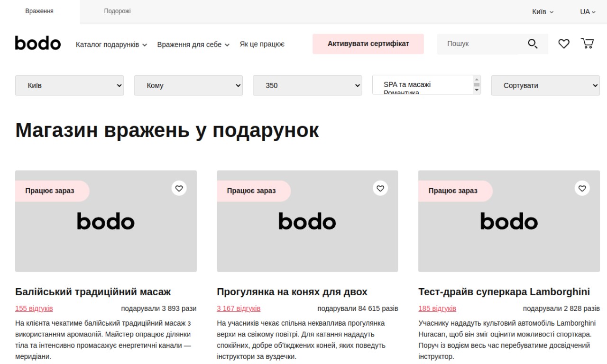
Task: Click the search magnifier icon
Action: (533, 44)
